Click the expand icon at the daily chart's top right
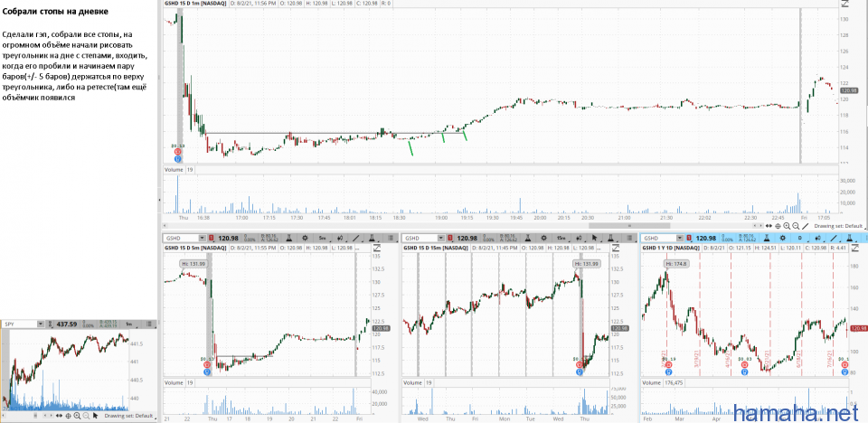Screen dimensions: 868x423 click(x=854, y=248)
